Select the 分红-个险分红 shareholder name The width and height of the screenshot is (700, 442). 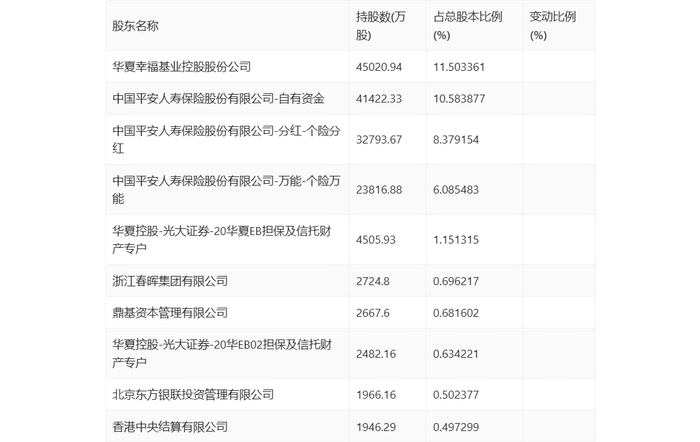pos(226,139)
